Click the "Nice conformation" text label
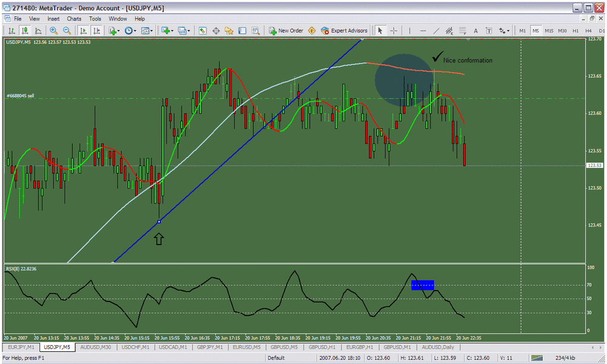This screenshot has width=607, height=364. click(467, 60)
